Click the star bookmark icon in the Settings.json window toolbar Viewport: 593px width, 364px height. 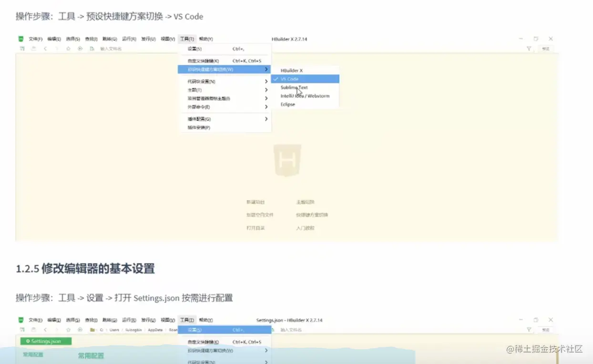[68, 330]
